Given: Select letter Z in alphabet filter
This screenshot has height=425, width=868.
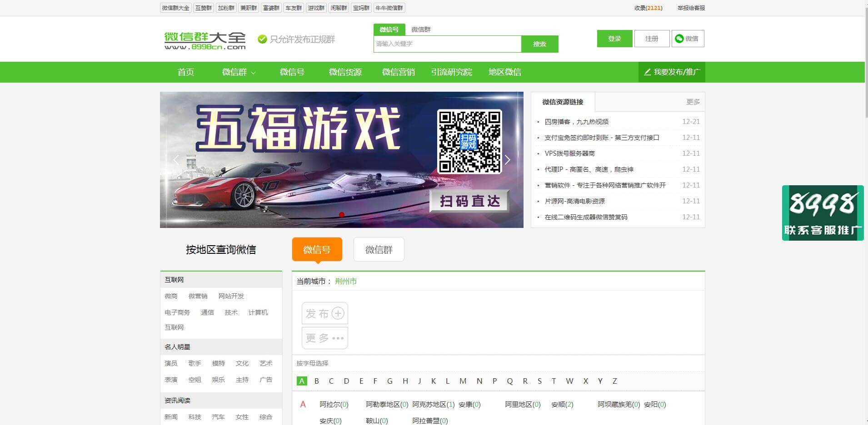Looking at the screenshot, I should pyautogui.click(x=614, y=381).
